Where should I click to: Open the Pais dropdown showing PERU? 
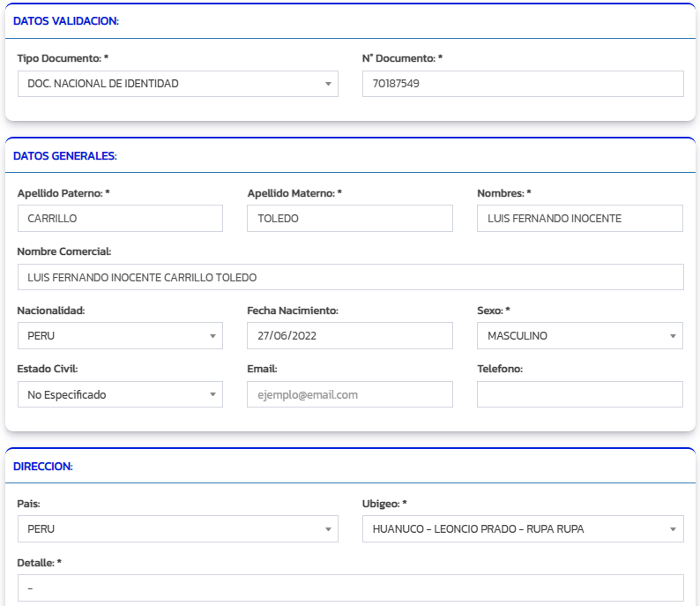[x=178, y=528]
